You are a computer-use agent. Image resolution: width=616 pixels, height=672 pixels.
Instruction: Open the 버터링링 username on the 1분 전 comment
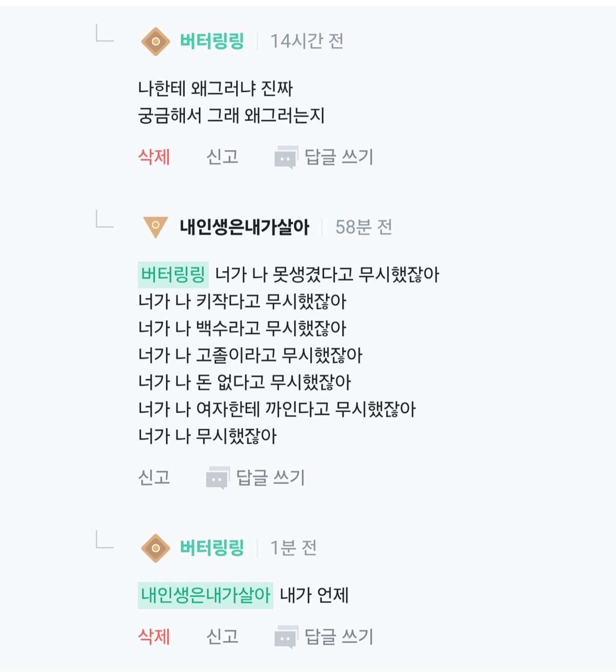pyautogui.click(x=212, y=548)
